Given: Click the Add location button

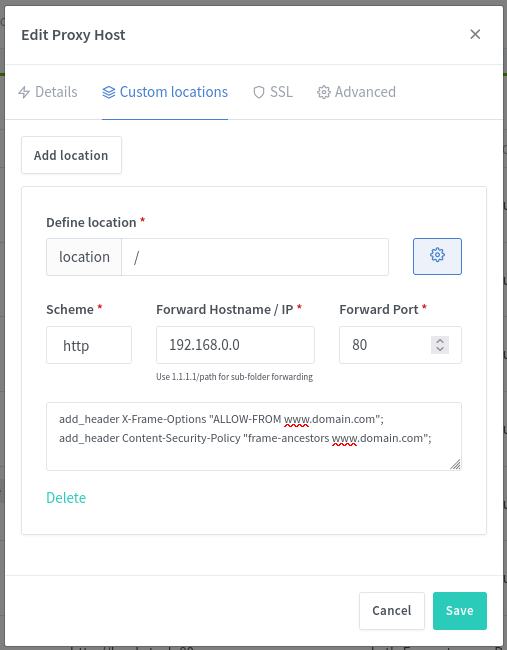Looking at the screenshot, I should coord(71,155).
